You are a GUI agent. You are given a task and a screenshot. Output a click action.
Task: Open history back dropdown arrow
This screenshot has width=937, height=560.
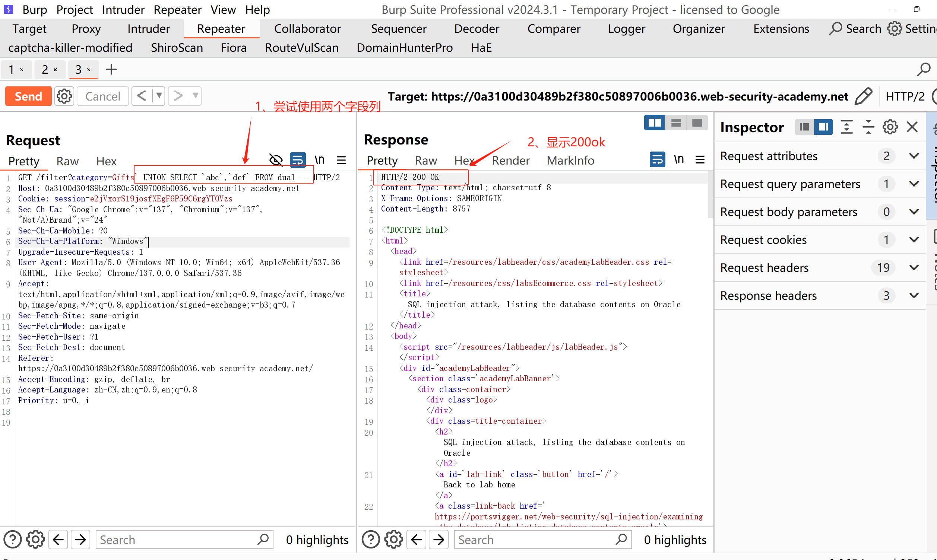(159, 96)
